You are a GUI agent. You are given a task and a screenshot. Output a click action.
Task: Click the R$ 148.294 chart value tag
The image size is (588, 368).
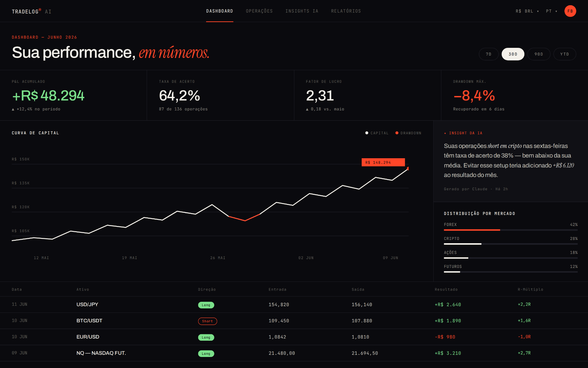click(x=383, y=163)
